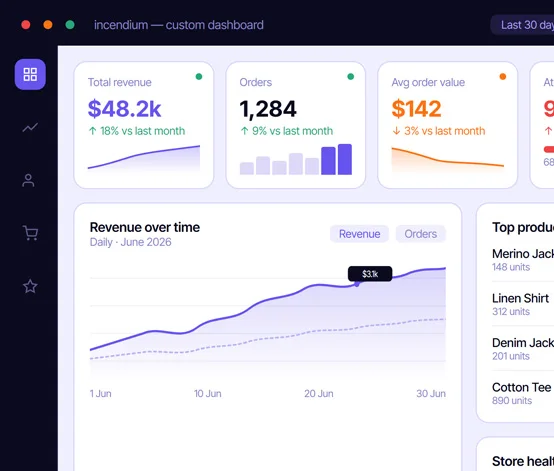Click the '10 Jun' axis label

[x=207, y=394]
